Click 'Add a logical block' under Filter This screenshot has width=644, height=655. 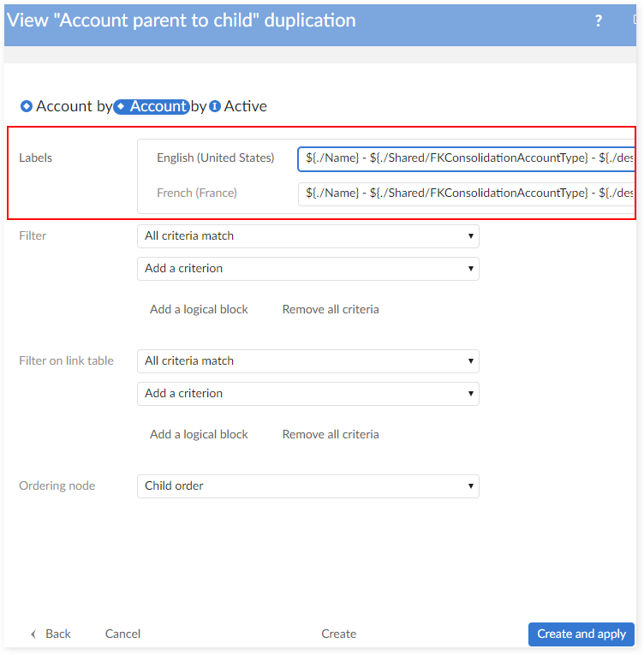199,310
